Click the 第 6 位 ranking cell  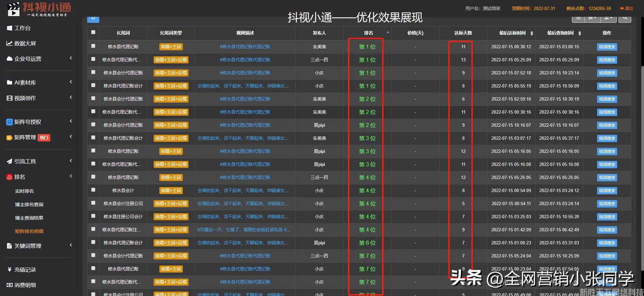click(367, 243)
